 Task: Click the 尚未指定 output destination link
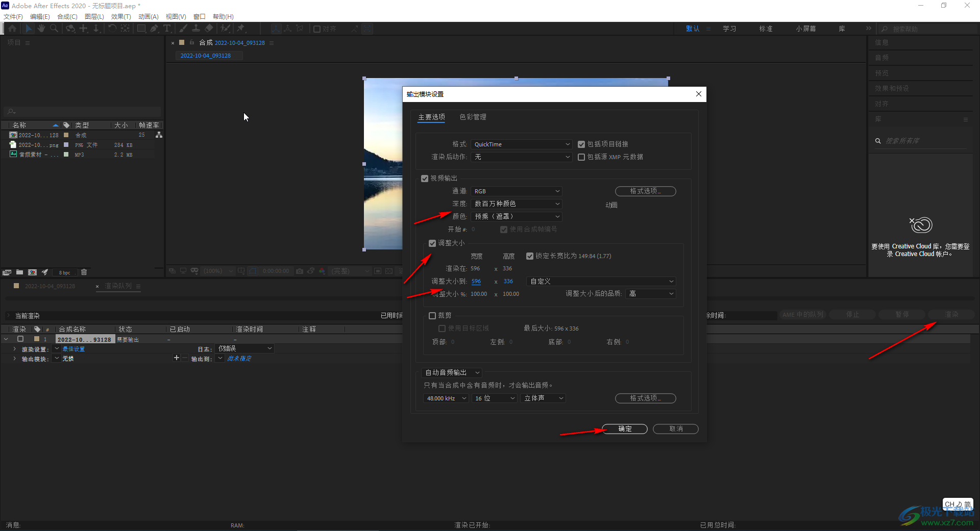[x=239, y=359]
